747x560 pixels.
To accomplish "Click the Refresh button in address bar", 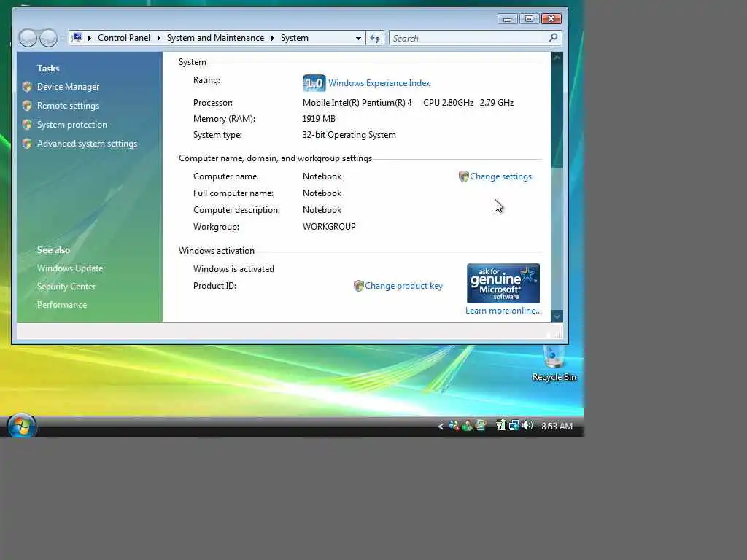I will coord(375,38).
